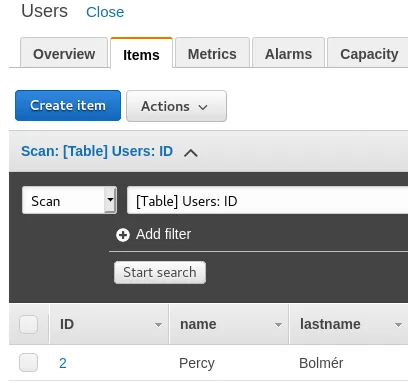The width and height of the screenshot is (408, 383).
Task: Open the name column dropdown arrow
Action: point(278,325)
